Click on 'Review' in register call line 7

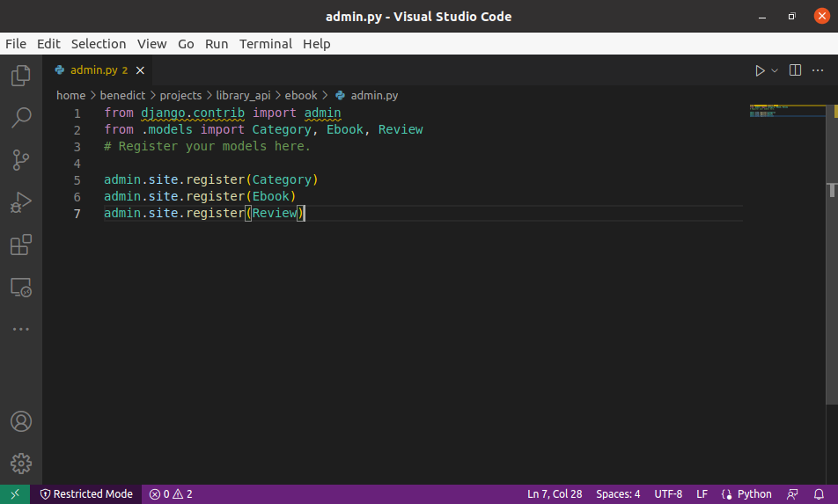click(275, 213)
